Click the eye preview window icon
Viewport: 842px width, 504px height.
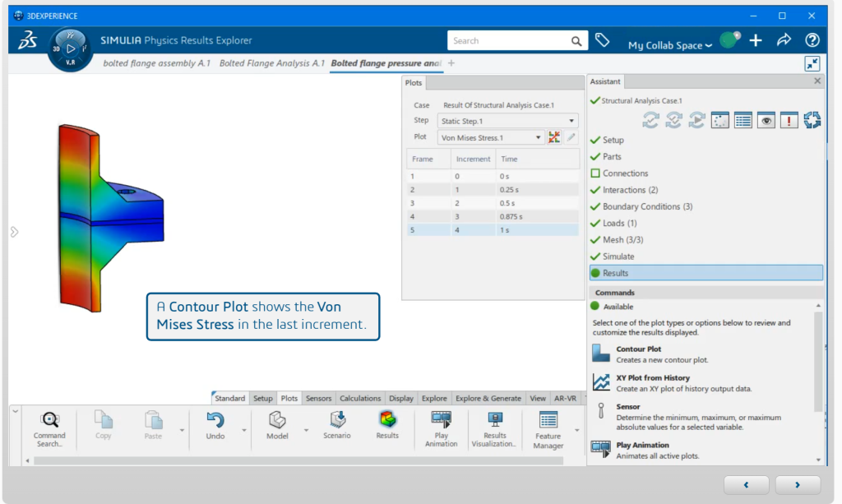coord(766,120)
